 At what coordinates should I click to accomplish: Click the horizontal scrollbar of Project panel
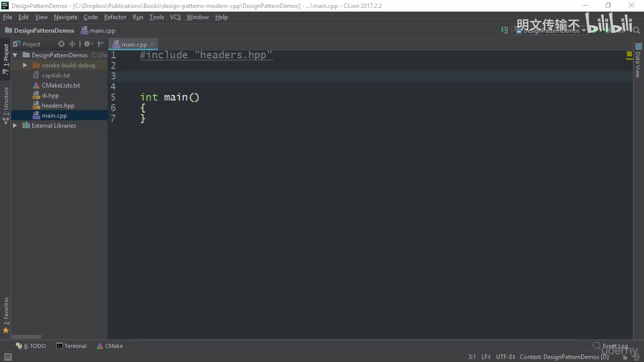[26, 337]
